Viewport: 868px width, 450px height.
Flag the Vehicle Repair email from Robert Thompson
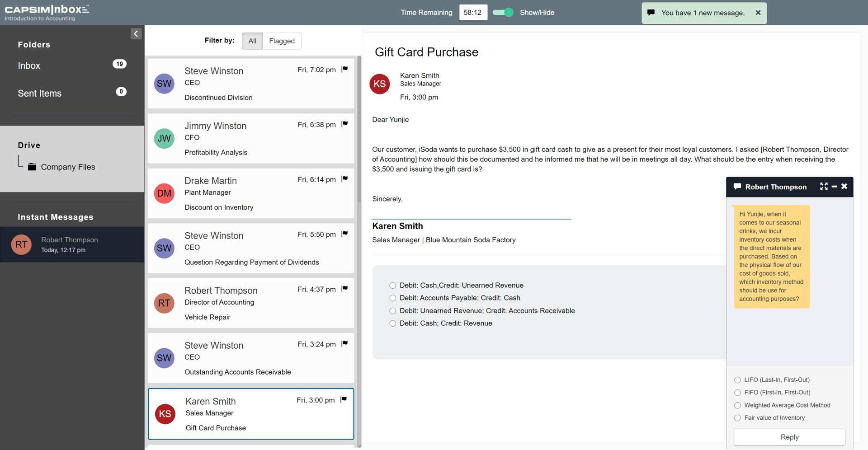coord(344,289)
